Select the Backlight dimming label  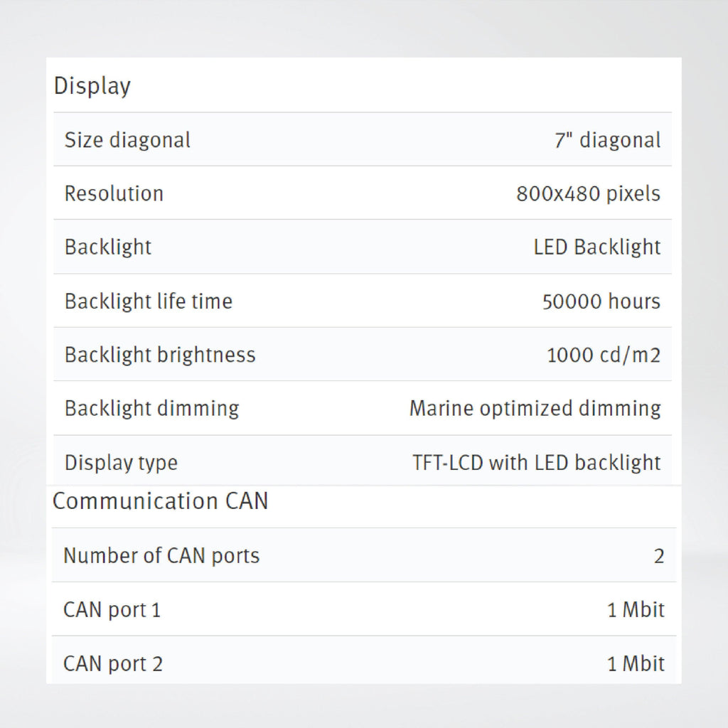[x=152, y=409]
